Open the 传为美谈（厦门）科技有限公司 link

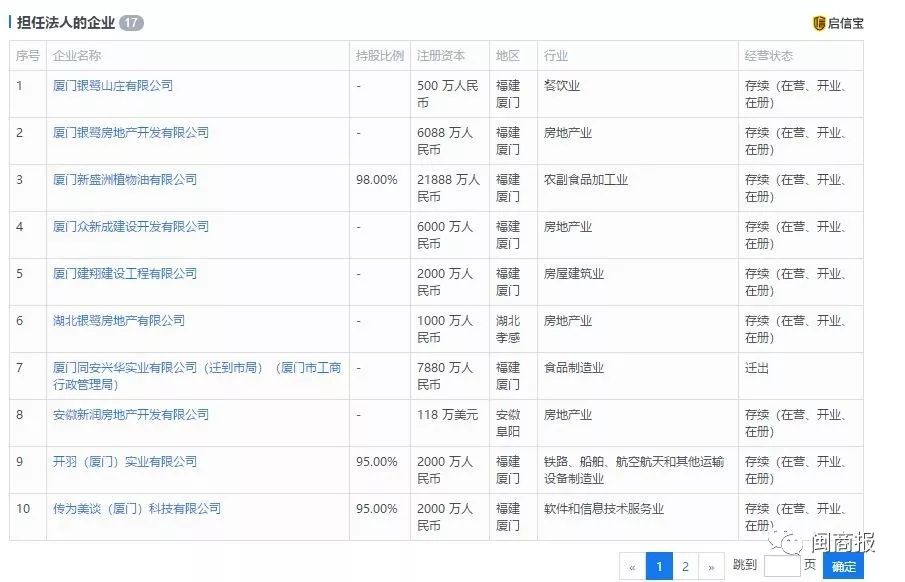[126, 508]
